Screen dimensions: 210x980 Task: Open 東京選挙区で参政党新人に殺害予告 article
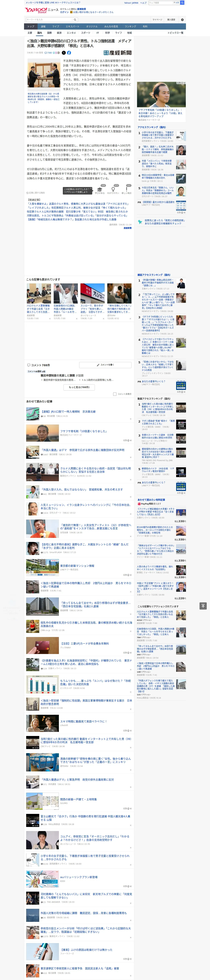(x=80, y=969)
